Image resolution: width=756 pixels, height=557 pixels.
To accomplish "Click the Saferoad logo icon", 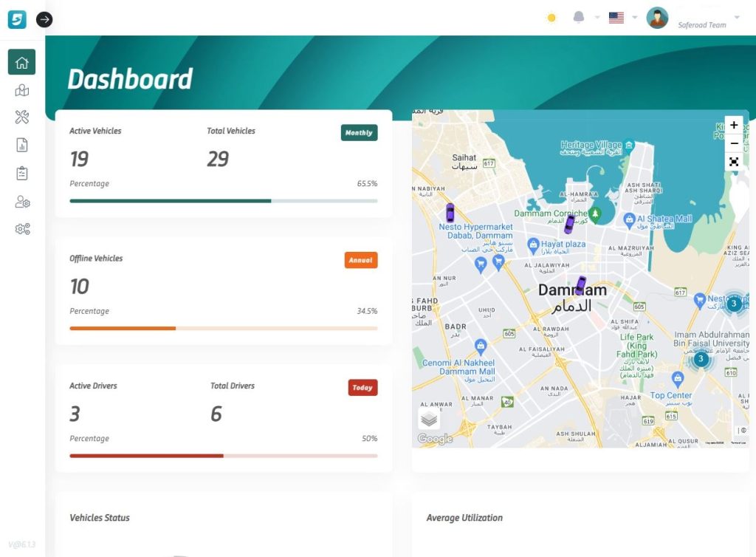I will pyautogui.click(x=17, y=19).
